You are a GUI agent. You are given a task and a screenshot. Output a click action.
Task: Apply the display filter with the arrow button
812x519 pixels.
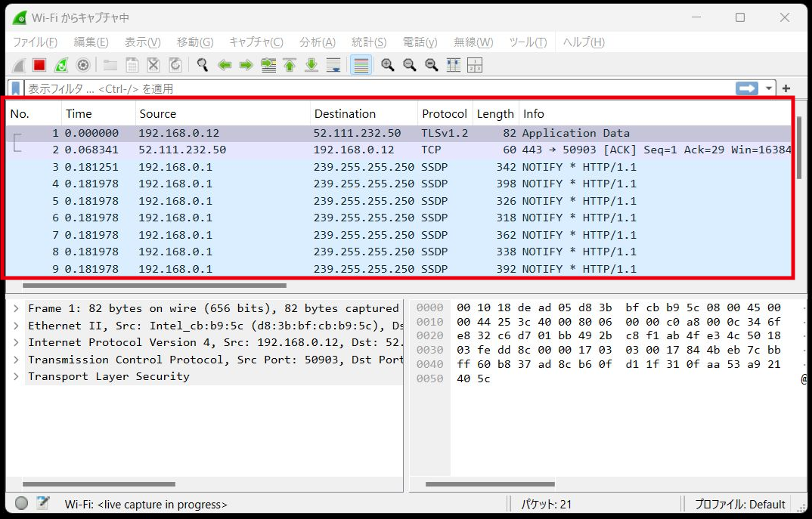(747, 88)
